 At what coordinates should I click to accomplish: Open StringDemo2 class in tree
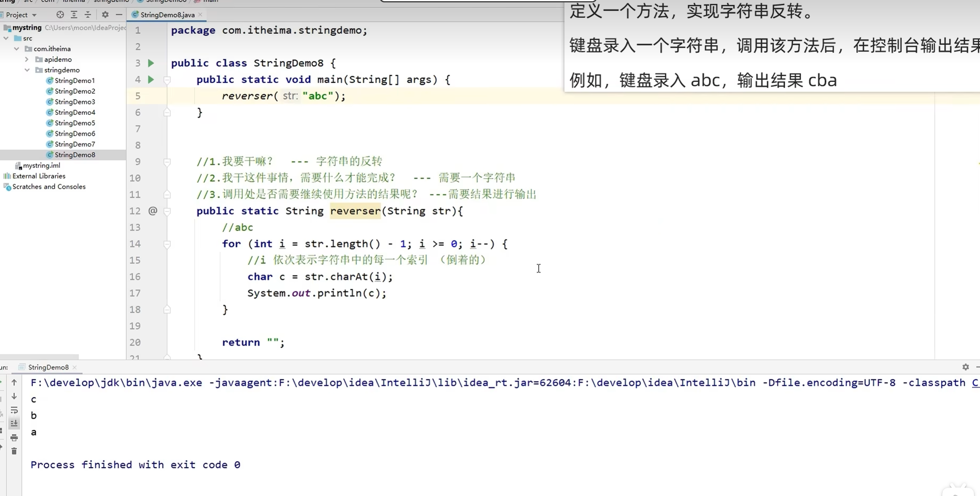tap(75, 91)
